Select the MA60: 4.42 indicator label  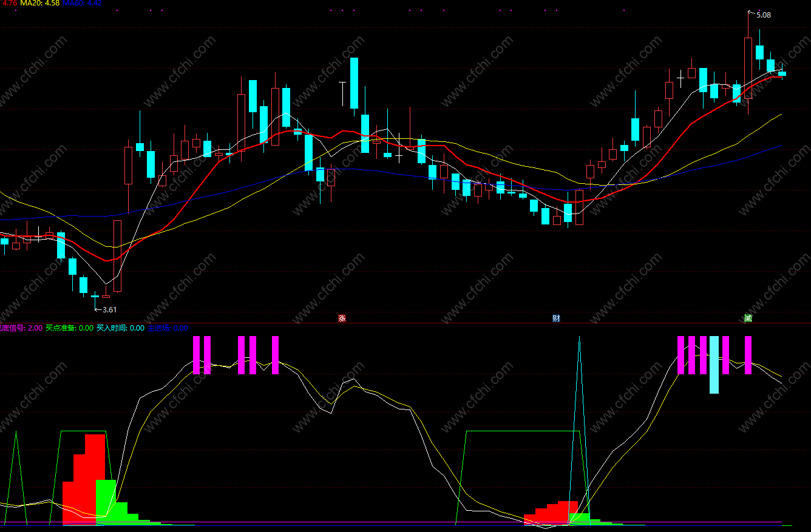(82, 3)
